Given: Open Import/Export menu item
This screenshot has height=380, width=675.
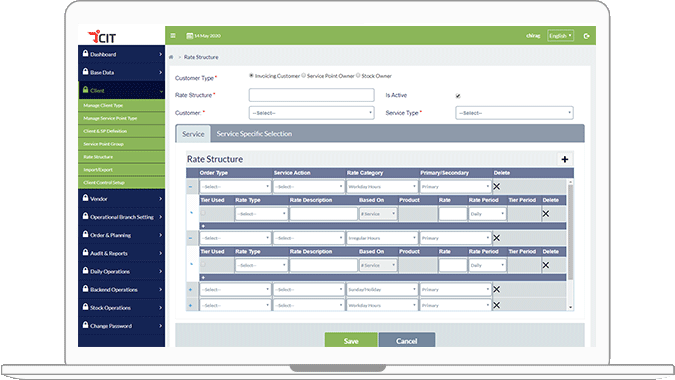Looking at the screenshot, I should (x=121, y=170).
